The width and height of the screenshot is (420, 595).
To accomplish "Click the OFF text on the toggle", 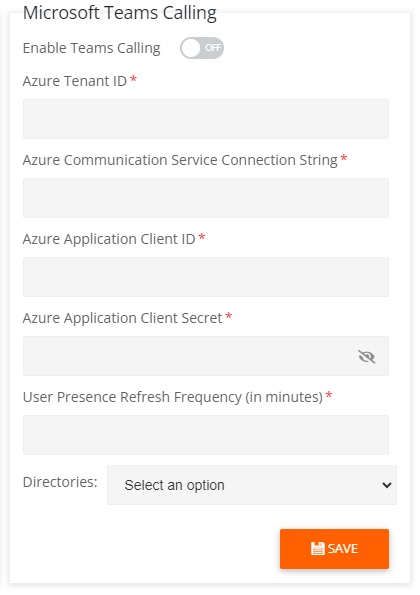I will tap(213, 48).
